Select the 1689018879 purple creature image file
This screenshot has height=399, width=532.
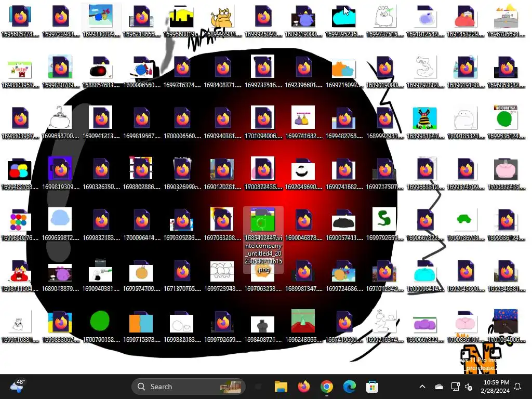pyautogui.click(x=60, y=275)
